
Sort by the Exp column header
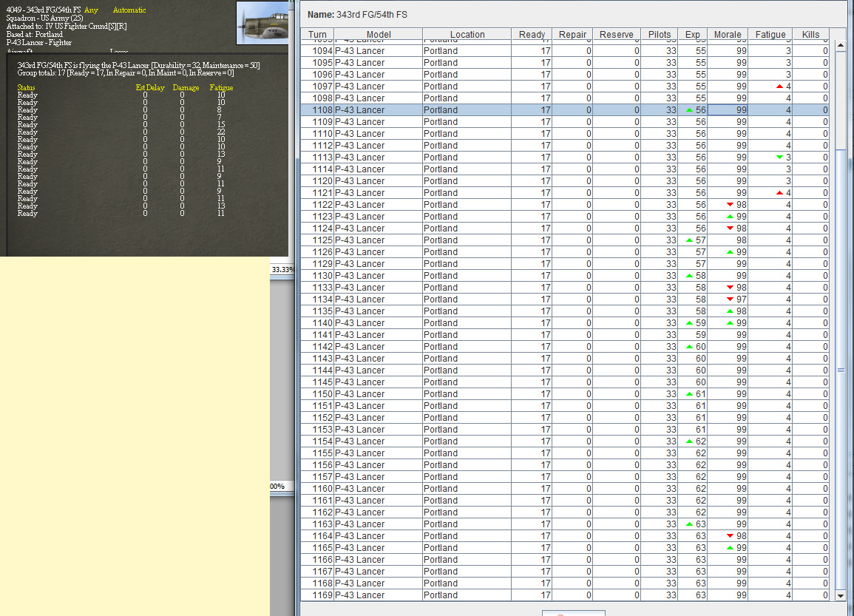(x=693, y=34)
